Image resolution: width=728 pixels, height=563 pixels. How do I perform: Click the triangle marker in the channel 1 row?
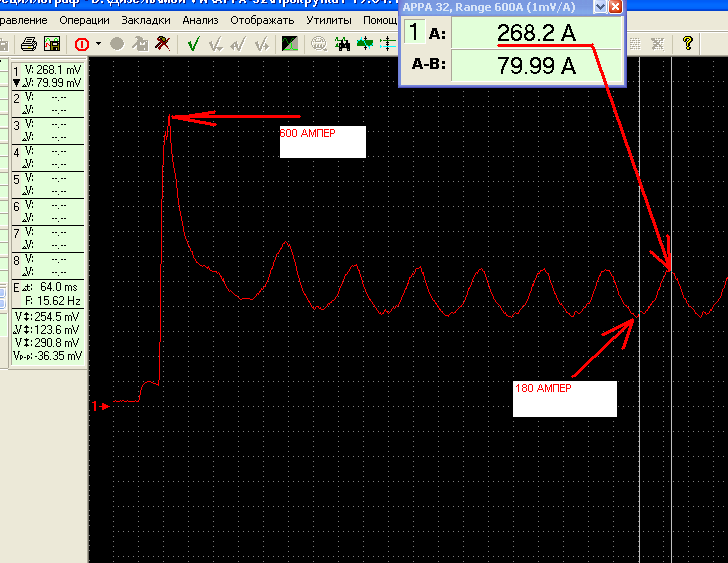[x=16, y=83]
